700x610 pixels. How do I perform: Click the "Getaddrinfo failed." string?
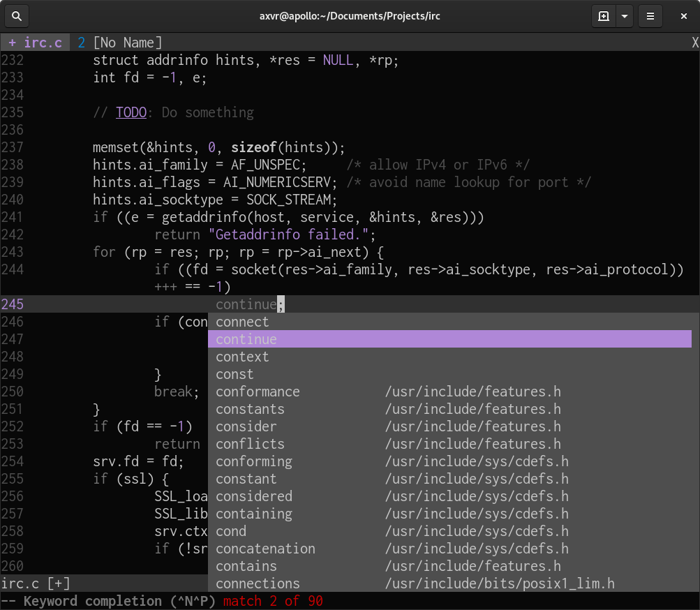288,234
